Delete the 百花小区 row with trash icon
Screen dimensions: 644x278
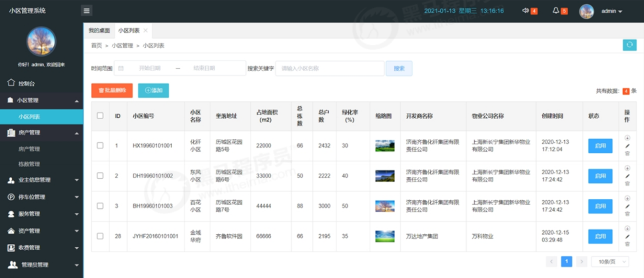[x=627, y=213]
